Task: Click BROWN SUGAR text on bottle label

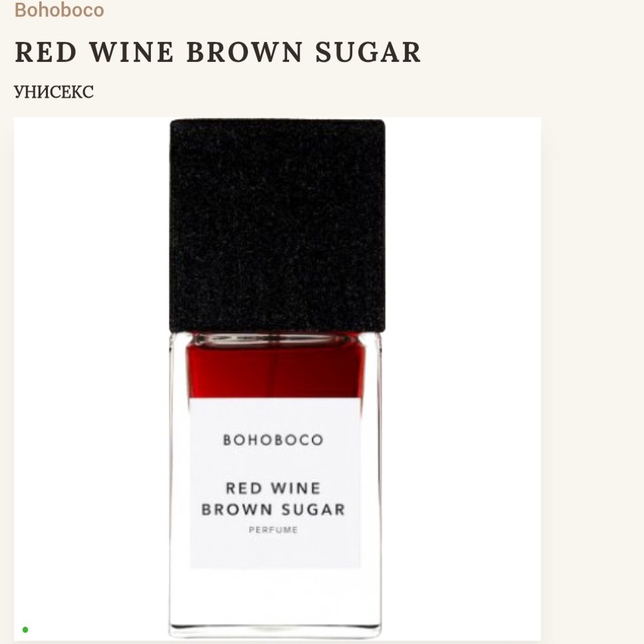Action: pyautogui.click(x=273, y=509)
